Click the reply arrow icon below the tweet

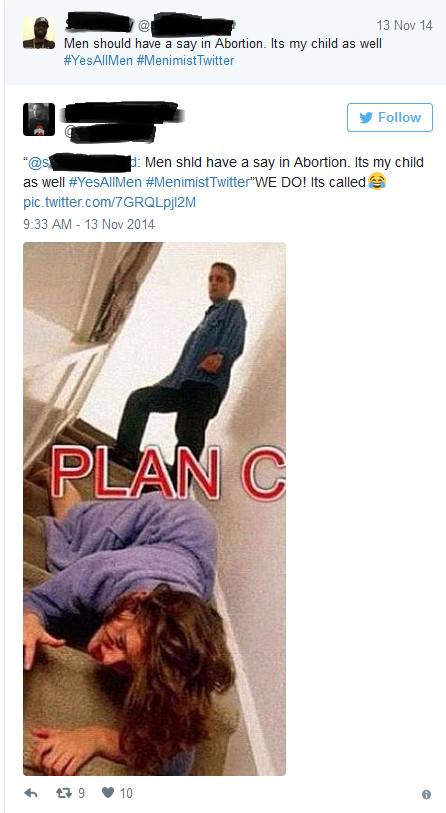tap(31, 793)
